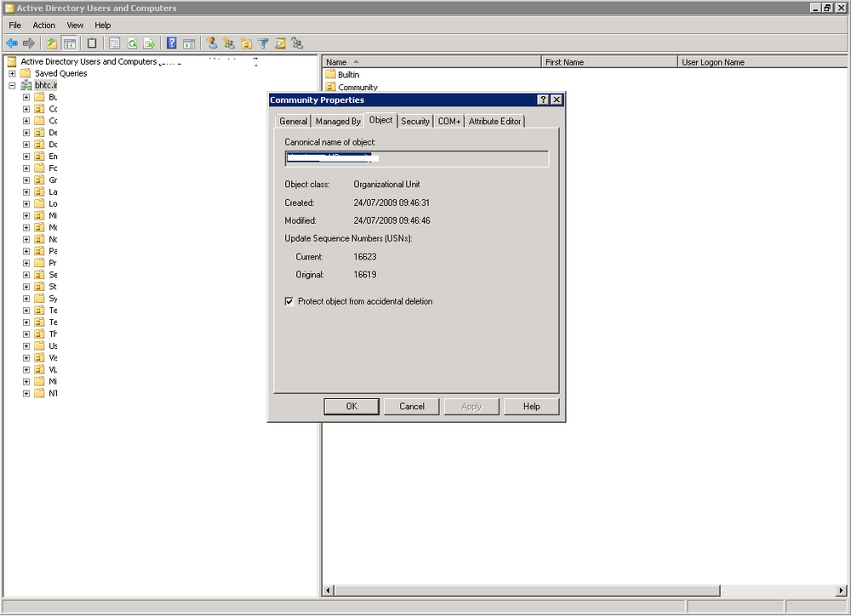
Task: Click horizontal scrollbar left arrow
Action: coord(328,590)
